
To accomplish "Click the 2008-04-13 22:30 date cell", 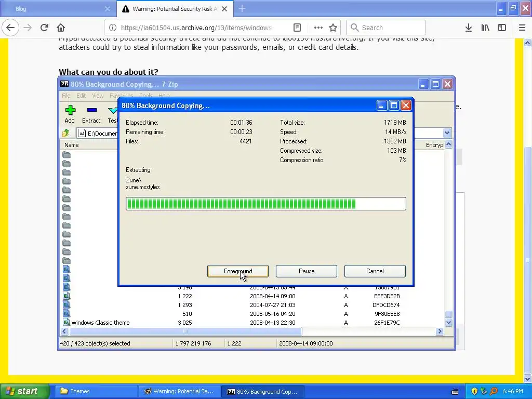I will point(272,323).
